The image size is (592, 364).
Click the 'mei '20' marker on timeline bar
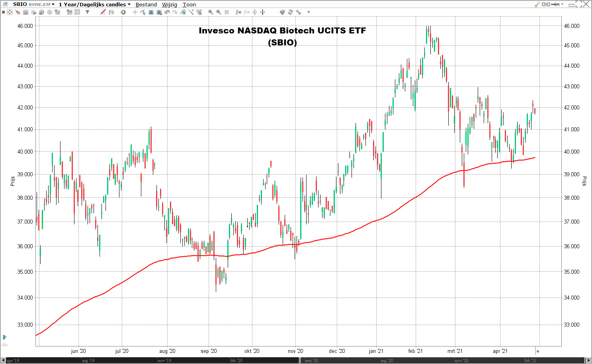pos(311,360)
